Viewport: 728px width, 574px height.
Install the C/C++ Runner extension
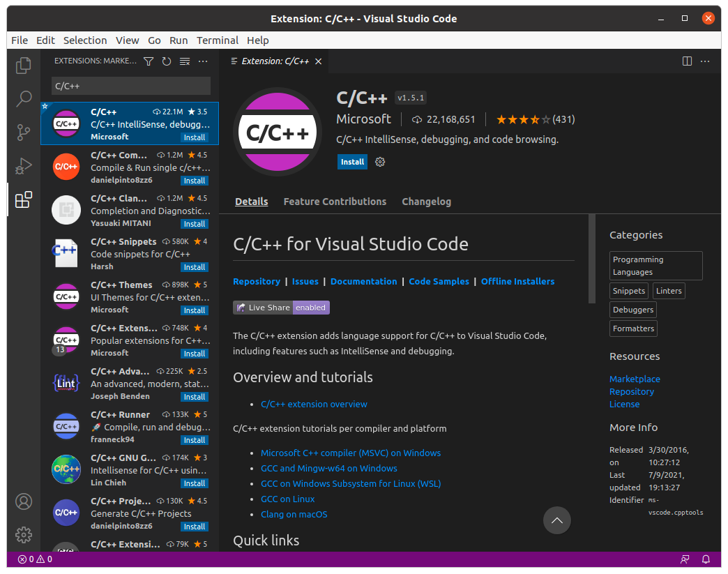[195, 440]
